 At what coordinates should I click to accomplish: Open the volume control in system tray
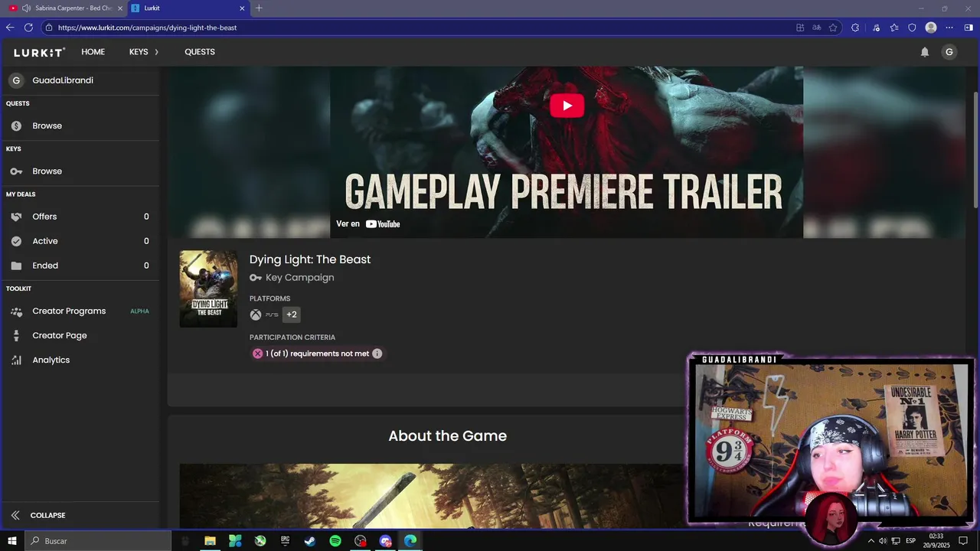[883, 541]
